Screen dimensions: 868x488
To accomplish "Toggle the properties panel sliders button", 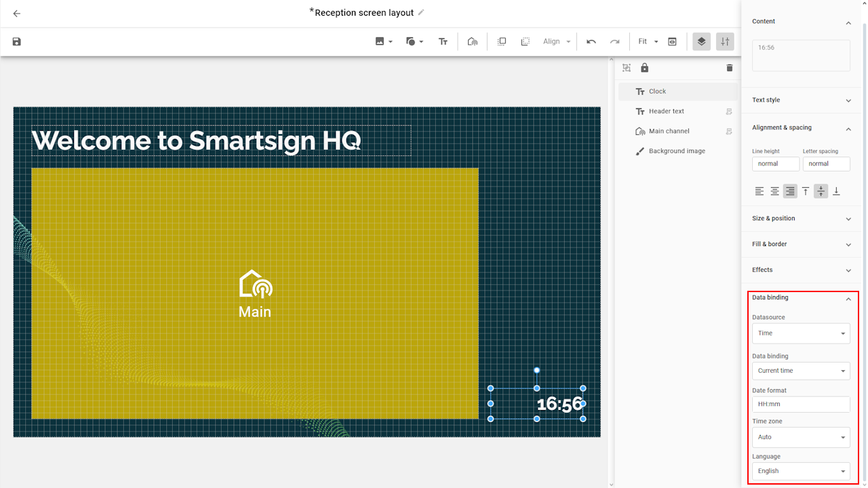I will tap(725, 42).
